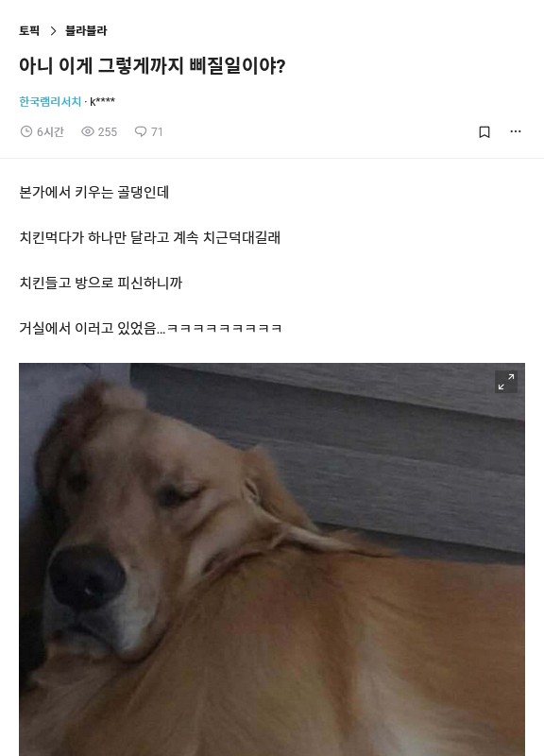Click the comment bubble icon
Viewport: 544px width, 756px height.
point(140,131)
